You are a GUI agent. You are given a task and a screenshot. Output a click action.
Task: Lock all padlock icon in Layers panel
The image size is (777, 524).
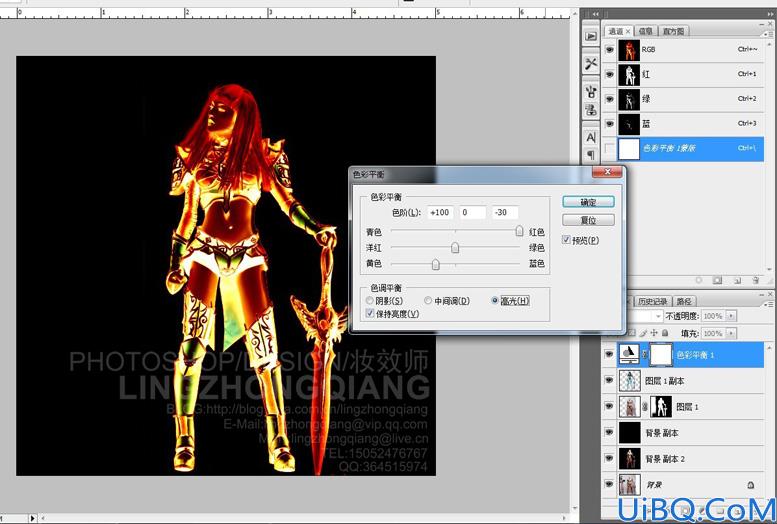click(x=665, y=333)
